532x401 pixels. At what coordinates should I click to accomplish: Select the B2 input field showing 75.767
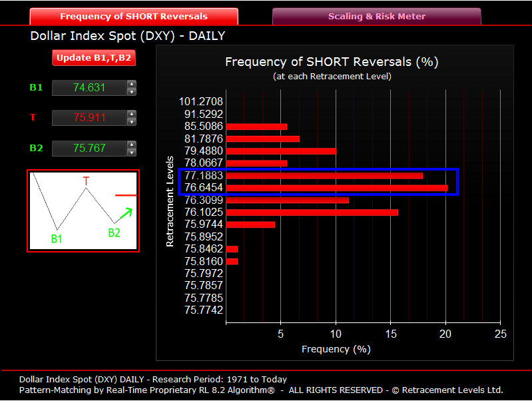90,149
